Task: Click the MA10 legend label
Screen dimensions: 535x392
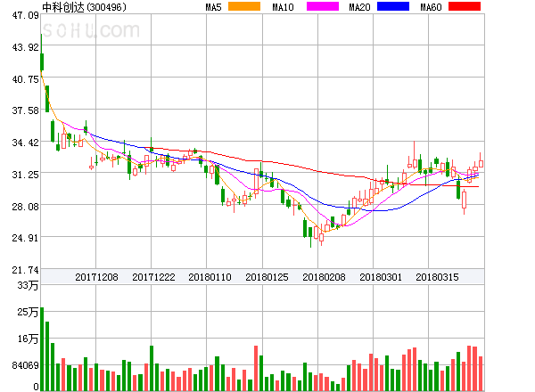Action: 283,7
